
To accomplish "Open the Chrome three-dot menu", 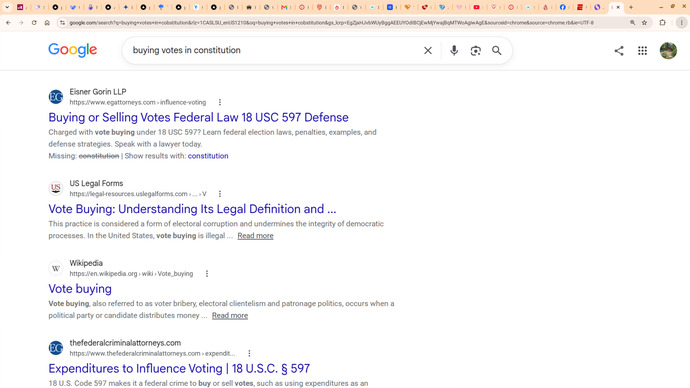I will (x=681, y=22).
